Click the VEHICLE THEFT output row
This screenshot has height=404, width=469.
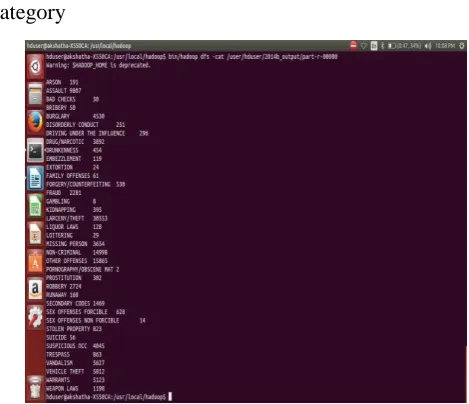[x=75, y=371]
